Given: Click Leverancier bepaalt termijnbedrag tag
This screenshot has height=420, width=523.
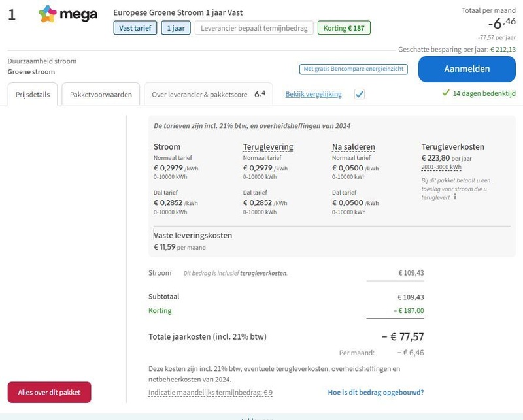Looking at the screenshot, I should [x=254, y=28].
